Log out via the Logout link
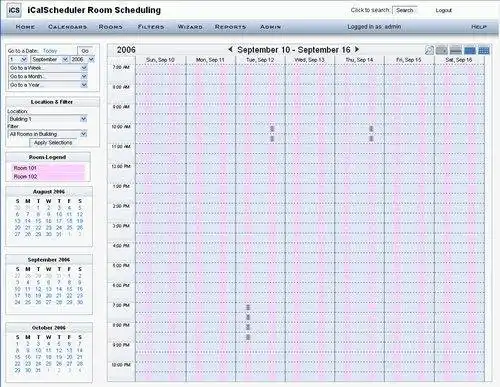This screenshot has width=500, height=387. pos(444,10)
